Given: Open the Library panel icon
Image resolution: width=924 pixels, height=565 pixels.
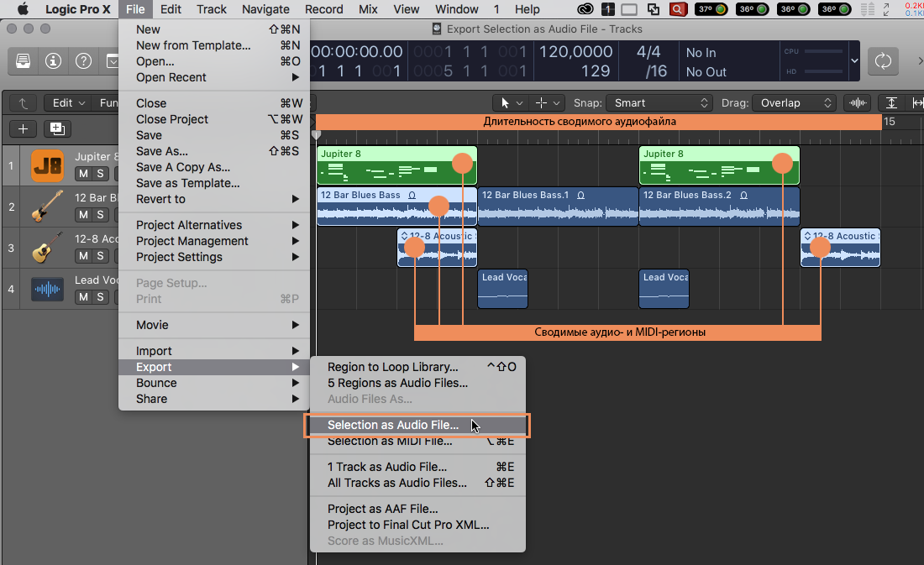Looking at the screenshot, I should coord(23,60).
